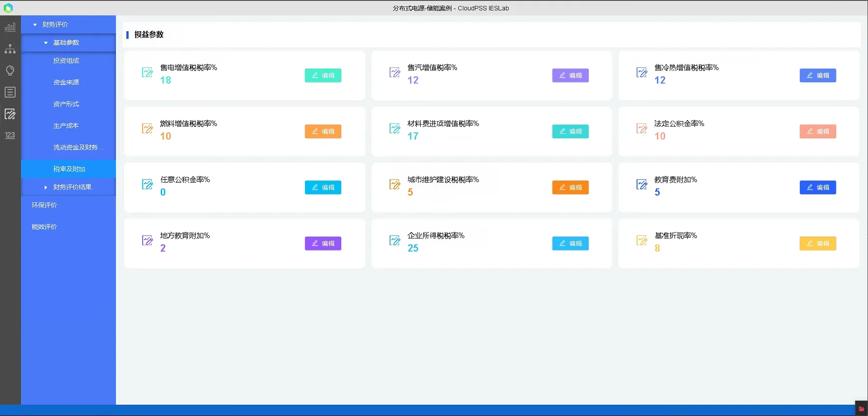Open the 资产形式 menu item
Screen dimensions: 868x416
coord(68,104)
